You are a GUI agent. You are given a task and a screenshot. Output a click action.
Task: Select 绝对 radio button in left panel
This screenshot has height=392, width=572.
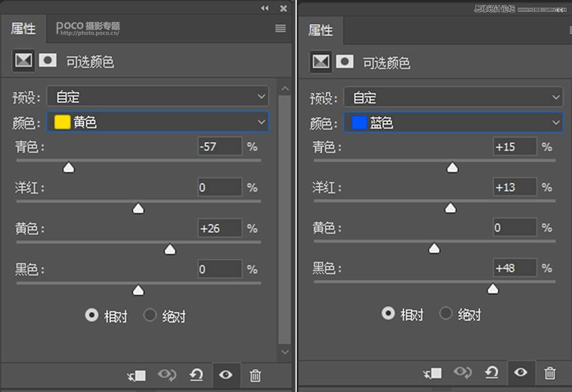point(150,315)
